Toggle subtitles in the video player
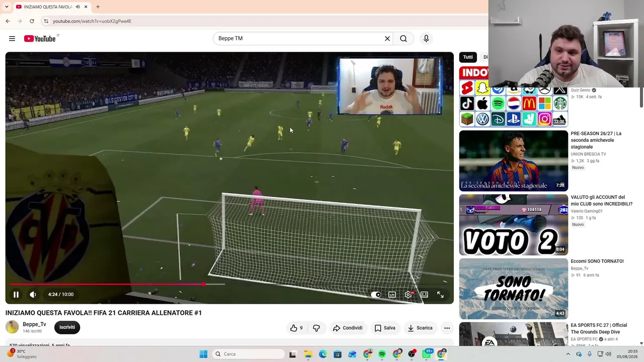644x362 pixels. (x=392, y=295)
